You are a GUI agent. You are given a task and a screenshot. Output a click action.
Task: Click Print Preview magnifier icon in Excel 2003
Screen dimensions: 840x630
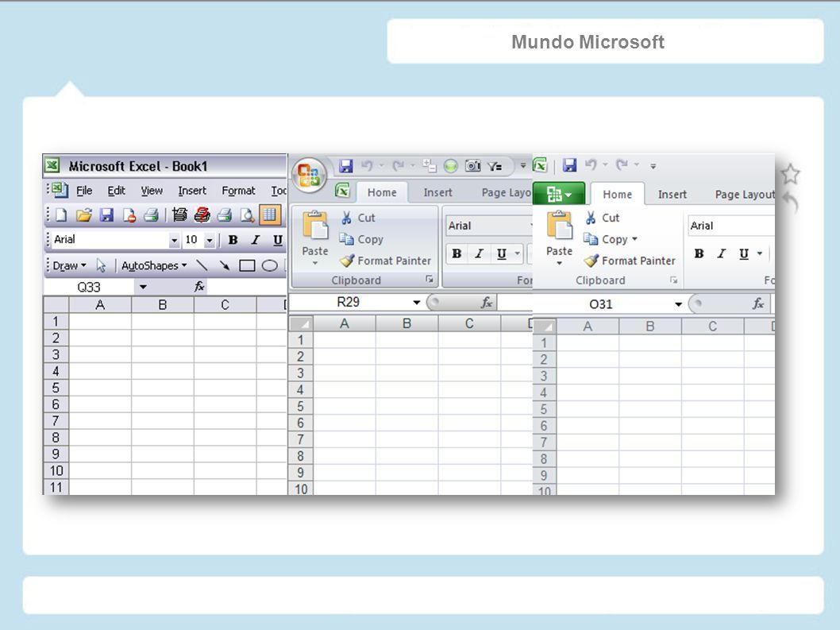coord(247,215)
